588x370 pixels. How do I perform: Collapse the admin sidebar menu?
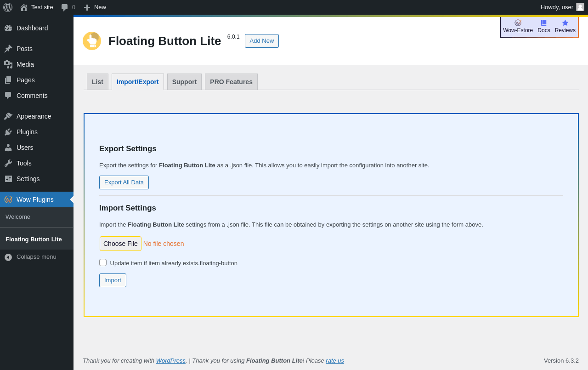pos(36,257)
